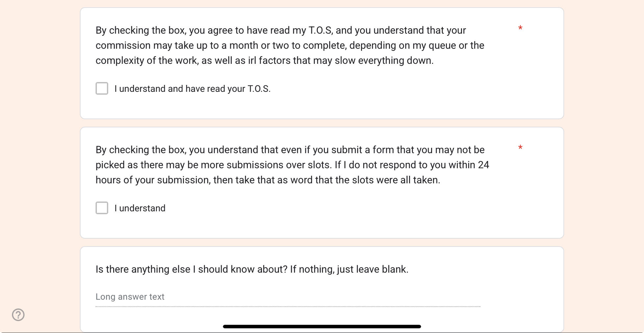Click the dotted underline of the long answer field
The image size is (644, 333).
click(288, 306)
